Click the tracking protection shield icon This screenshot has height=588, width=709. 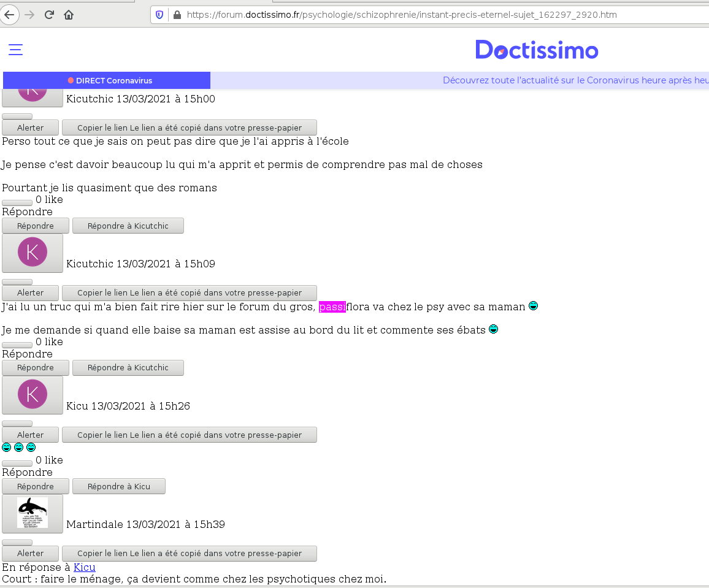(x=159, y=14)
